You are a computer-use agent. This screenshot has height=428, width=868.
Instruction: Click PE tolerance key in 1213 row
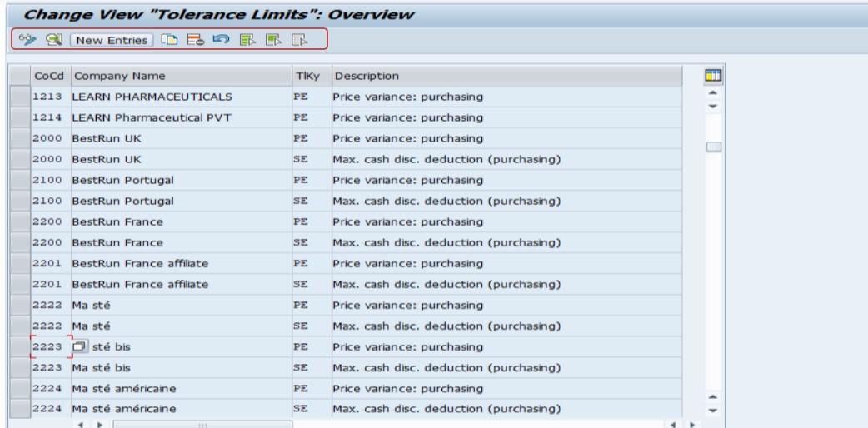[312, 97]
